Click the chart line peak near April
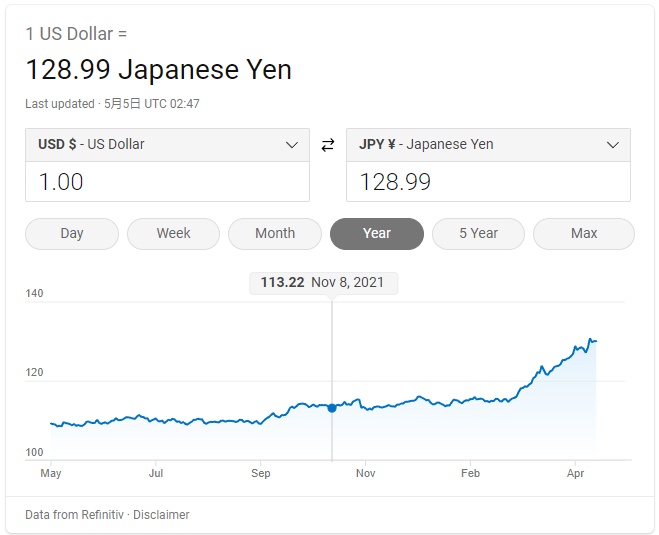Image resolution: width=659 pixels, height=535 pixels. tap(592, 340)
